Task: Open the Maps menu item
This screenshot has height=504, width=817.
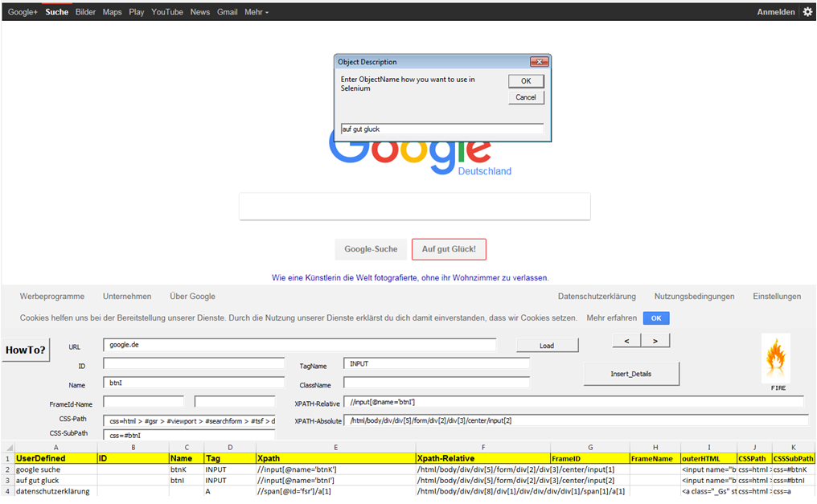Action: coord(112,11)
